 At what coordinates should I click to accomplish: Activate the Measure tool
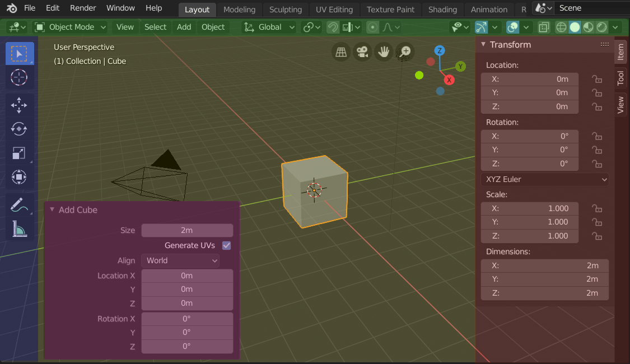pyautogui.click(x=19, y=229)
